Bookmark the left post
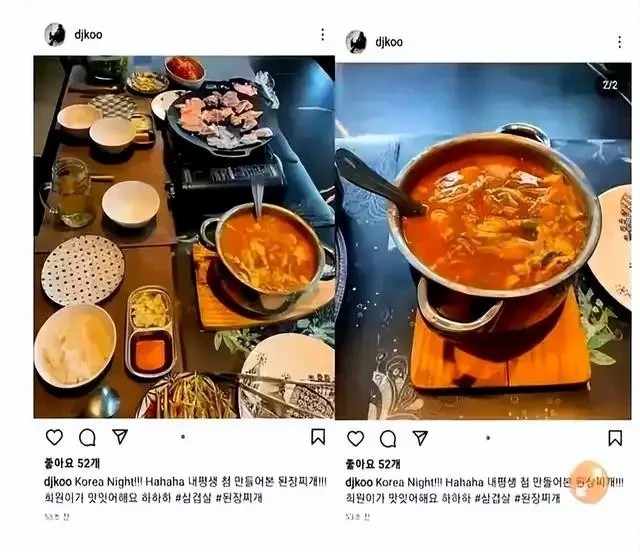The width and height of the screenshot is (640, 552). (x=318, y=436)
